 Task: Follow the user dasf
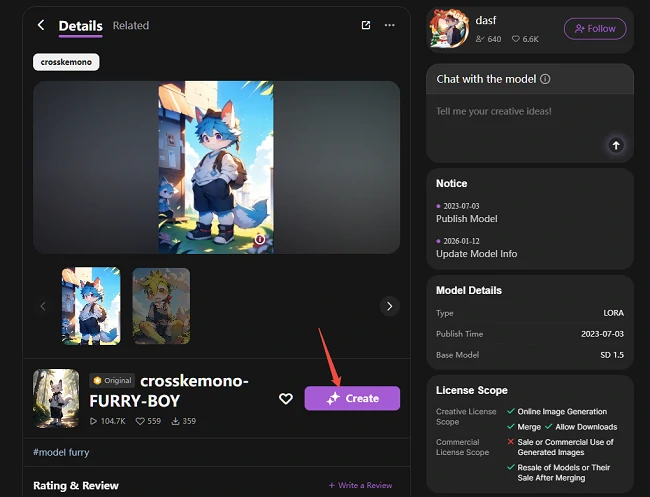click(595, 29)
